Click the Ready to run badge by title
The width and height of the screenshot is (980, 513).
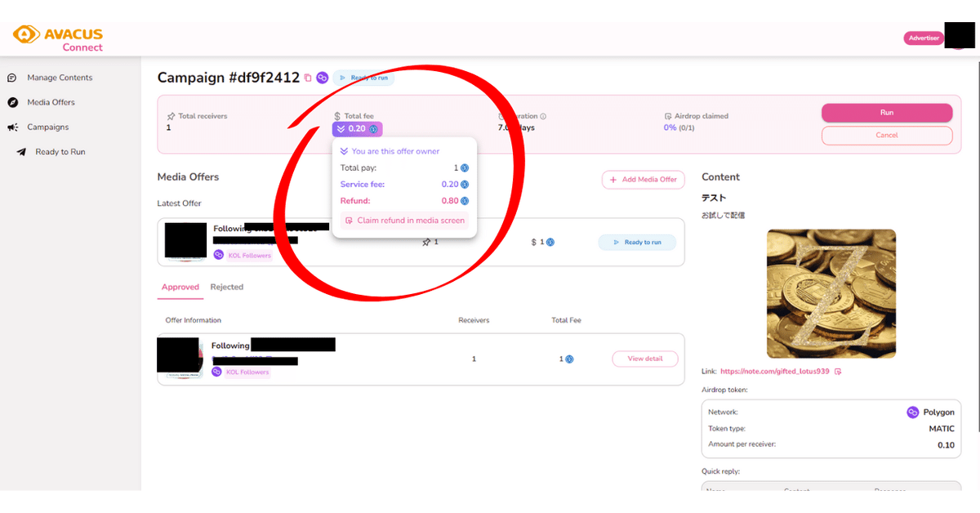[363, 78]
